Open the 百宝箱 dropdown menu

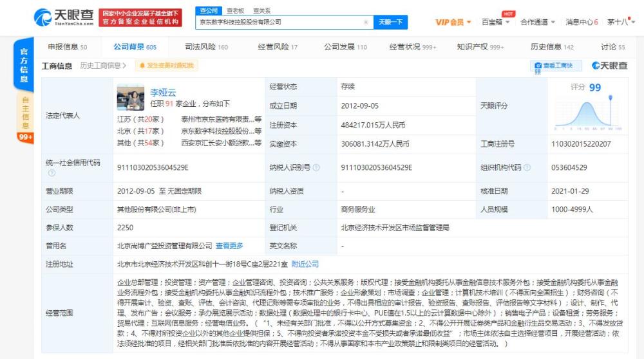click(495, 22)
